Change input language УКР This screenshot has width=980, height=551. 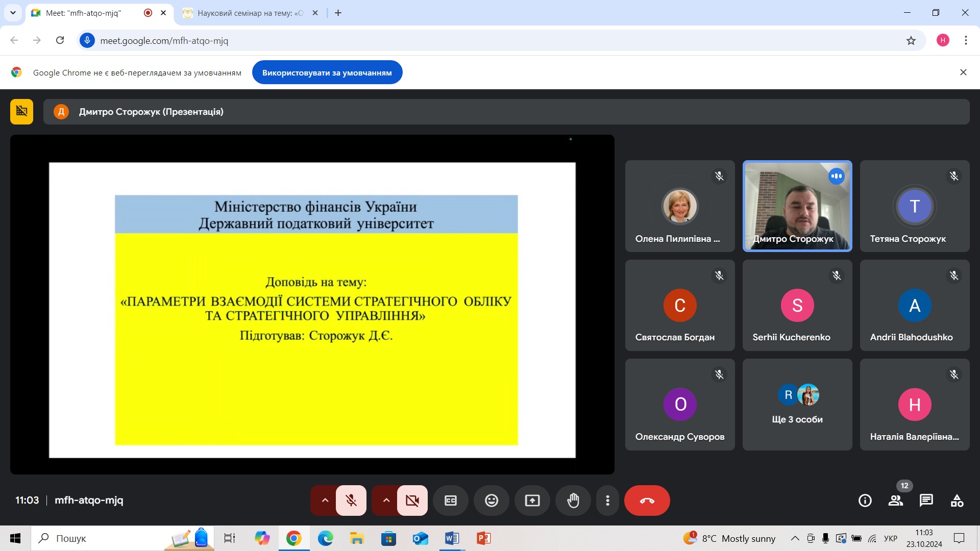click(891, 538)
